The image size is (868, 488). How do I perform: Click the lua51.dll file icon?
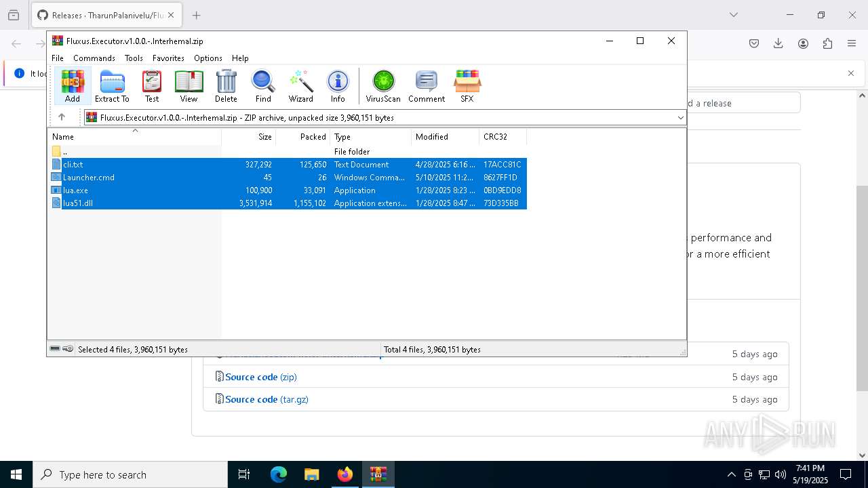[56, 203]
